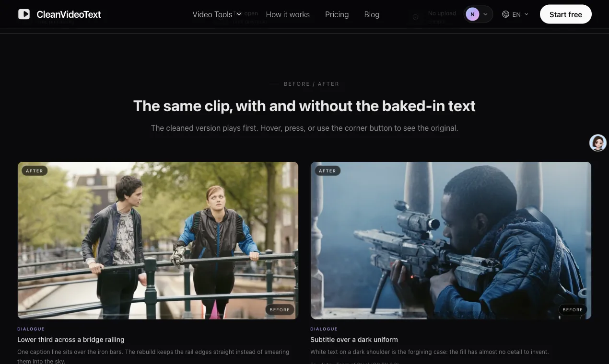This screenshot has height=364, width=609.
Task: Click the purple N avatar circle
Action: [x=472, y=14]
